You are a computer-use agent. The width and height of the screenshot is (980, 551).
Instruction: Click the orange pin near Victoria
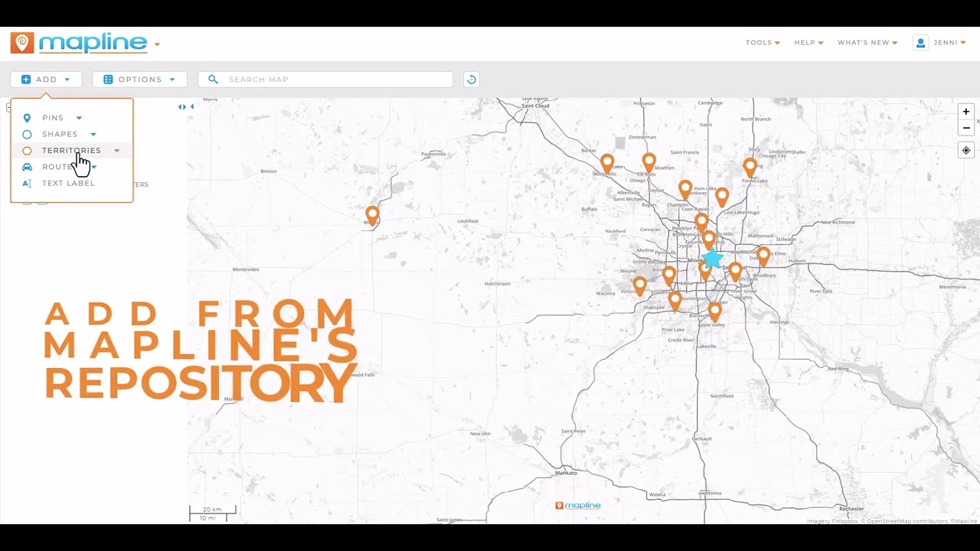[640, 286]
